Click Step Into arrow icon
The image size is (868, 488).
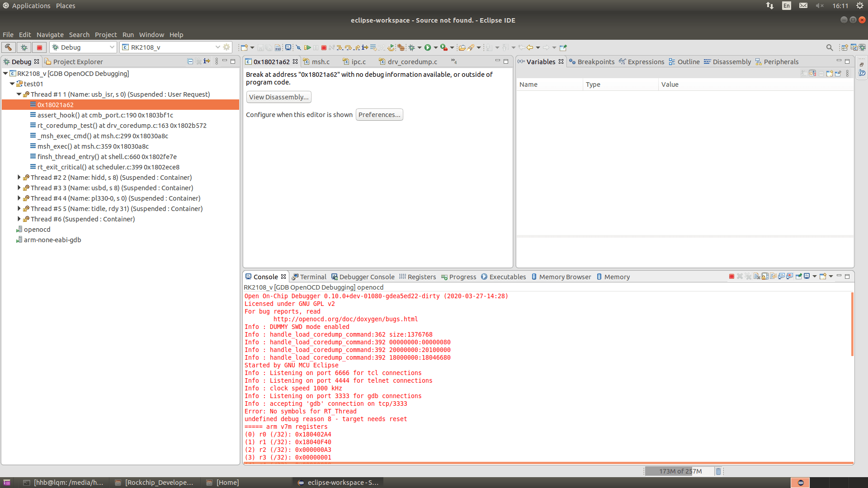coord(340,47)
